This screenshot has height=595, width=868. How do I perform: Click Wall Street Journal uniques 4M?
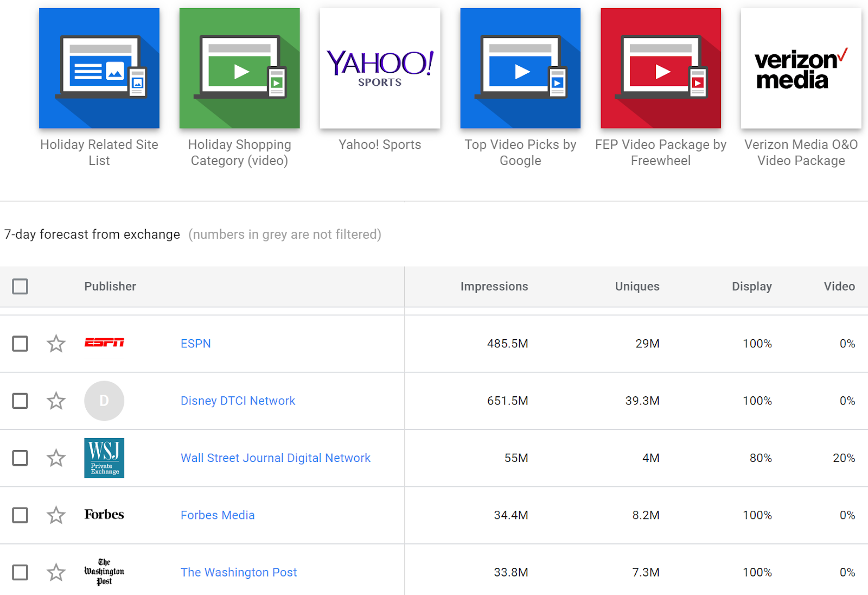coord(651,458)
